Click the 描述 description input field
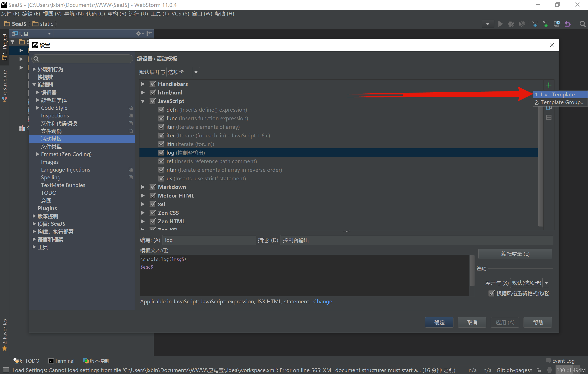 416,240
